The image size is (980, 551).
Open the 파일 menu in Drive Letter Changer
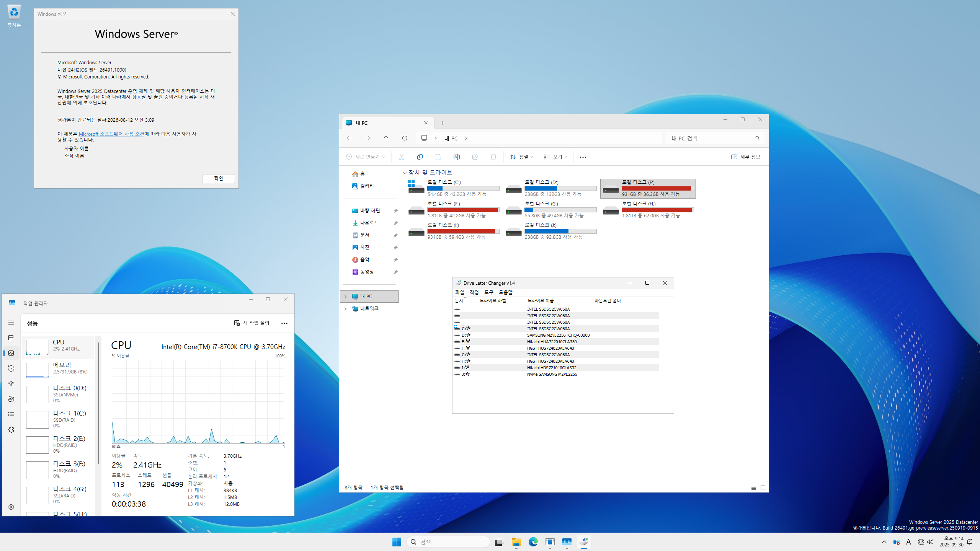(459, 292)
